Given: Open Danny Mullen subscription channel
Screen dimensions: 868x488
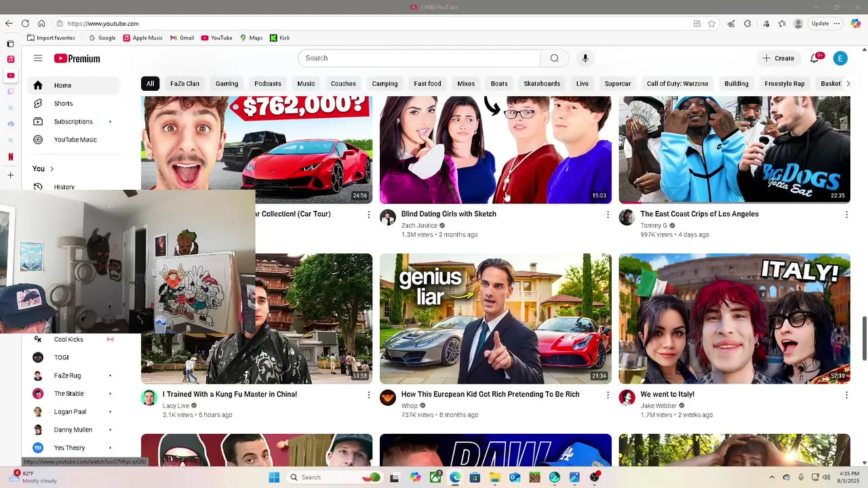Looking at the screenshot, I should tap(75, 430).
